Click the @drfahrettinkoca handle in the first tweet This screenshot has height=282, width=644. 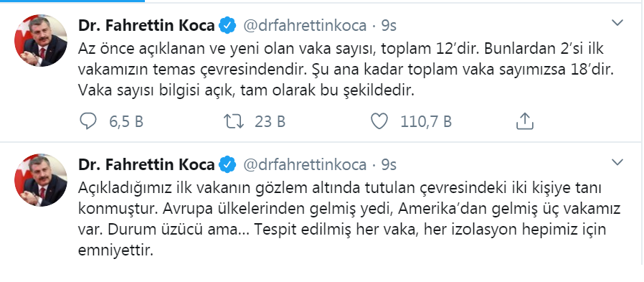(305, 26)
